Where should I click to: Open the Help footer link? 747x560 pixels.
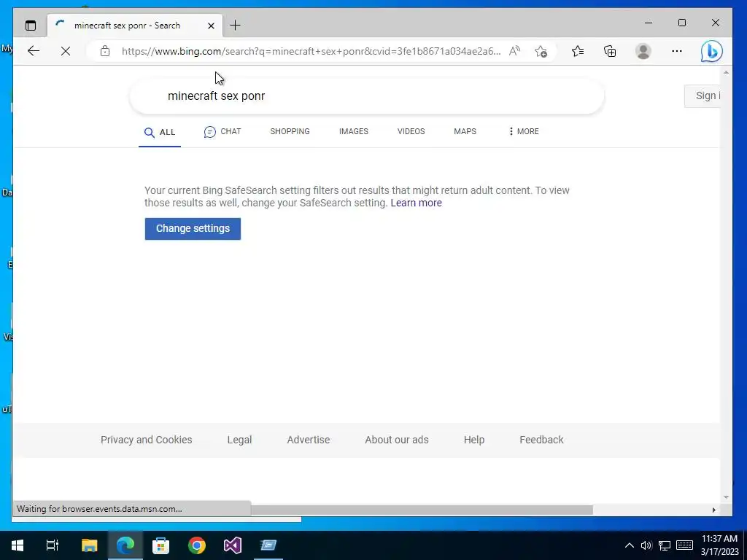click(x=474, y=440)
